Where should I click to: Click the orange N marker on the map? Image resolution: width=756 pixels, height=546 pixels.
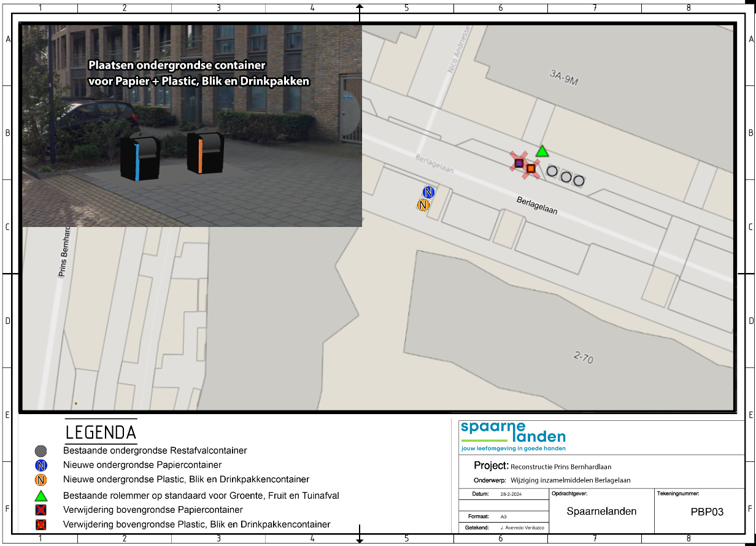[422, 205]
